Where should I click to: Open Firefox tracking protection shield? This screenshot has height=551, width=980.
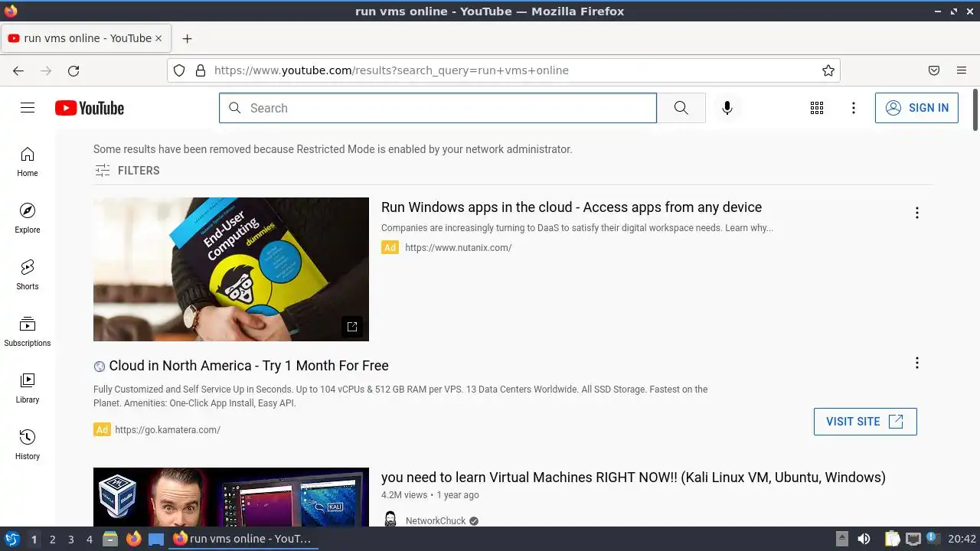click(x=179, y=70)
